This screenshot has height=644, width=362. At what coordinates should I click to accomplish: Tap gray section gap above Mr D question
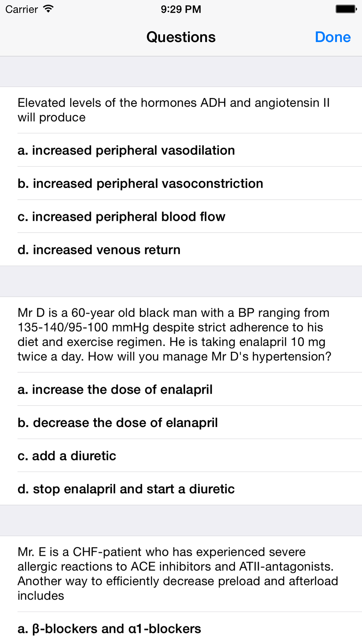click(181, 281)
